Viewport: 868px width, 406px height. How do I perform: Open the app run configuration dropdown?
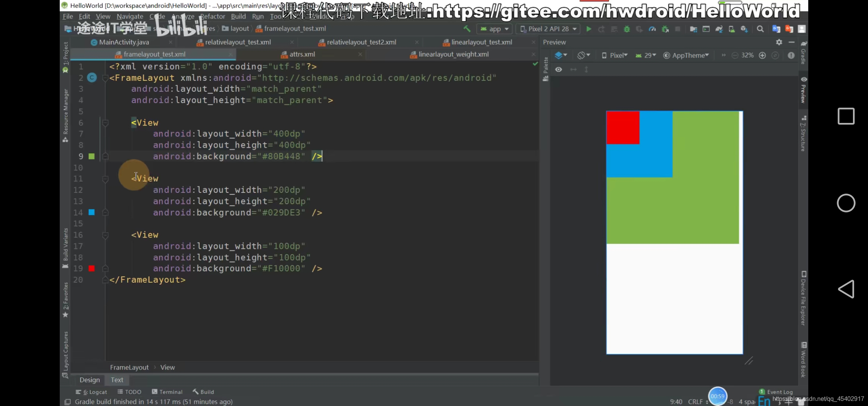click(494, 29)
